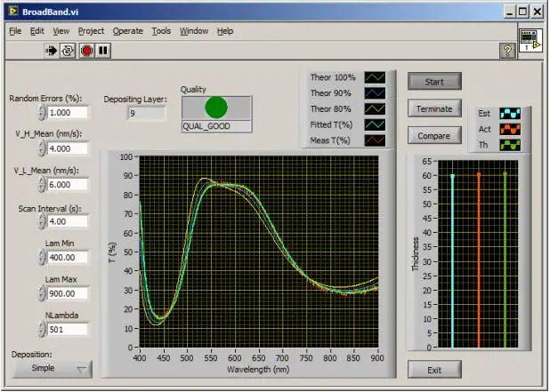Minimize the BroadBand.vi window
Image resolution: width=550 pixels, height=392 pixels.
510,12
